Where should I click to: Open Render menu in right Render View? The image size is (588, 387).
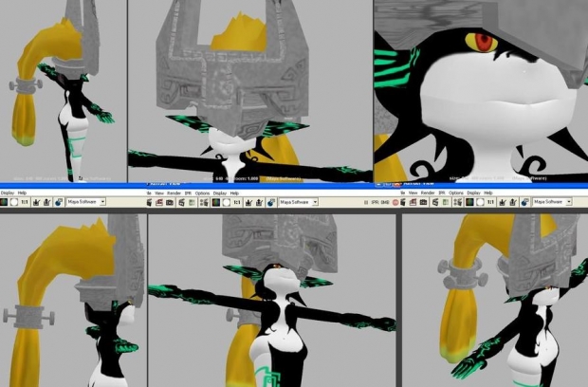tap(428, 193)
